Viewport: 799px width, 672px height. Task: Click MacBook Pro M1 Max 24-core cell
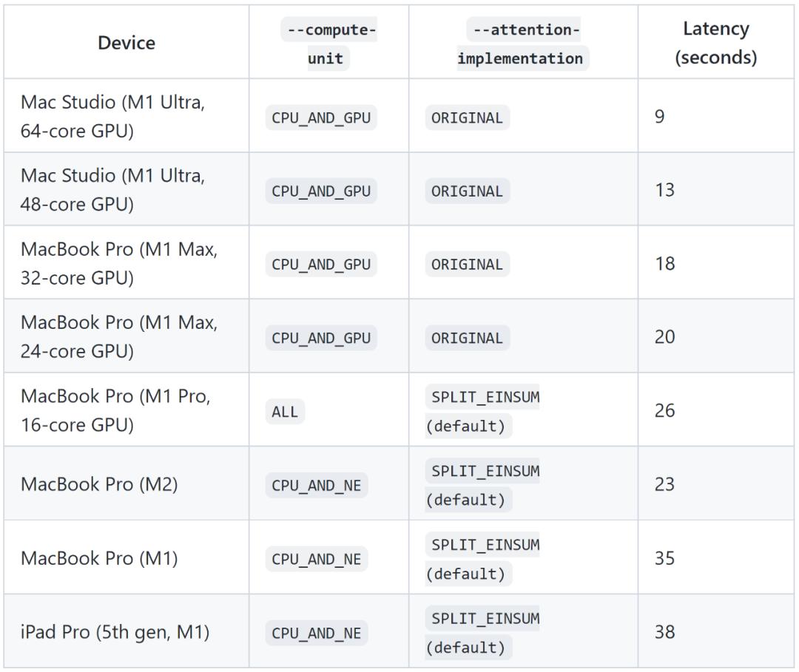click(x=119, y=336)
